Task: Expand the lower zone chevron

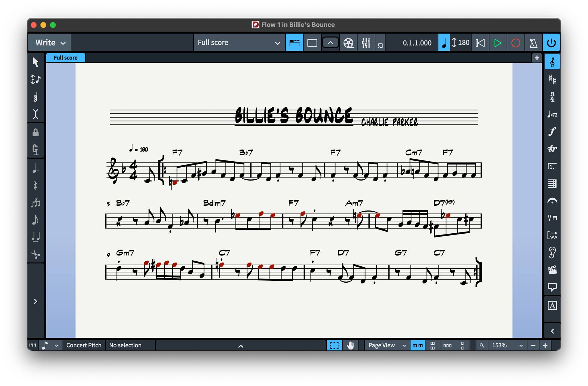Action: [x=241, y=346]
